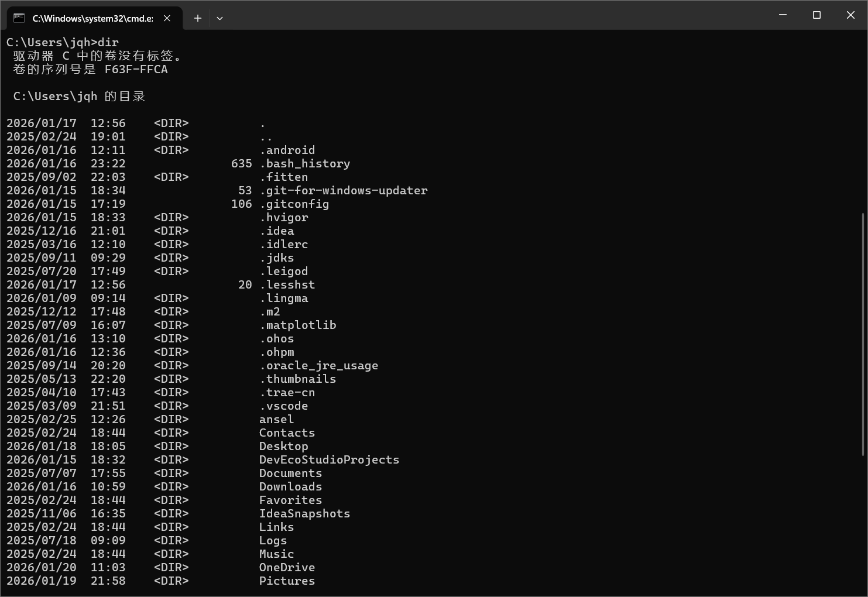
Task: Click the '.android' directory name
Action: pos(287,150)
